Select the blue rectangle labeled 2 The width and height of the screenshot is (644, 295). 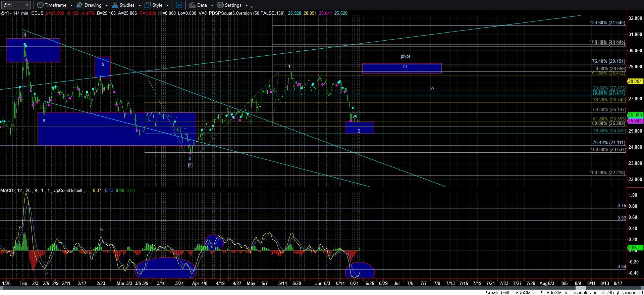coord(359,128)
